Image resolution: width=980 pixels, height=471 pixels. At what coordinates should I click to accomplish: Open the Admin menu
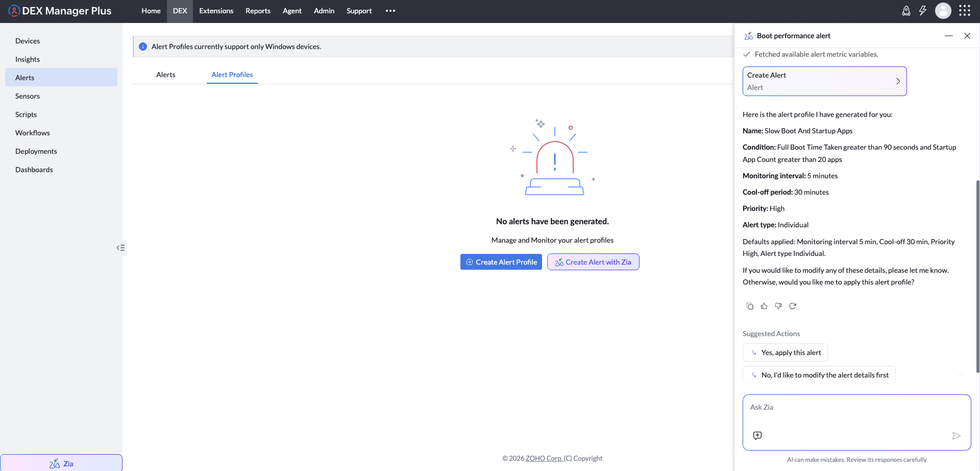pyautogui.click(x=324, y=11)
